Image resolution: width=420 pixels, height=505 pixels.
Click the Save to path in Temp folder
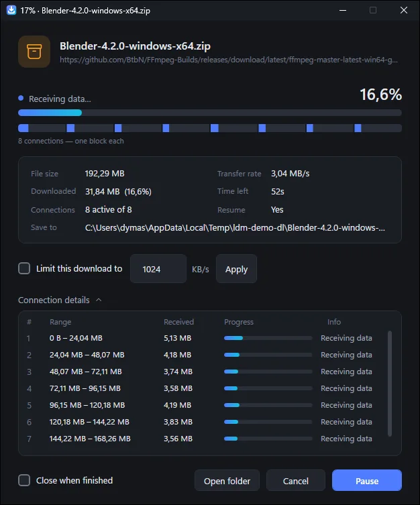coord(235,228)
